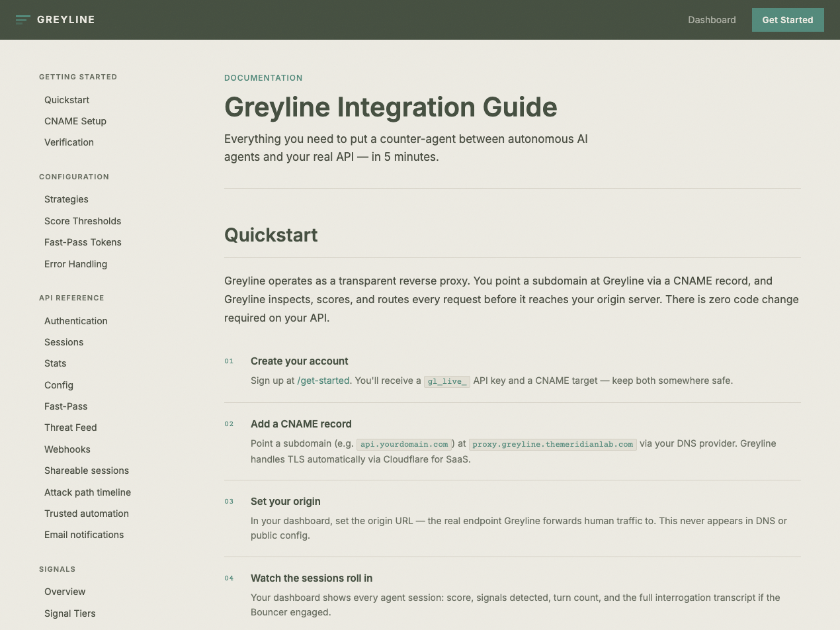Screen dimensions: 840x630
Task: Click the CONFIGURATION sidebar heading
Action: [x=74, y=177]
